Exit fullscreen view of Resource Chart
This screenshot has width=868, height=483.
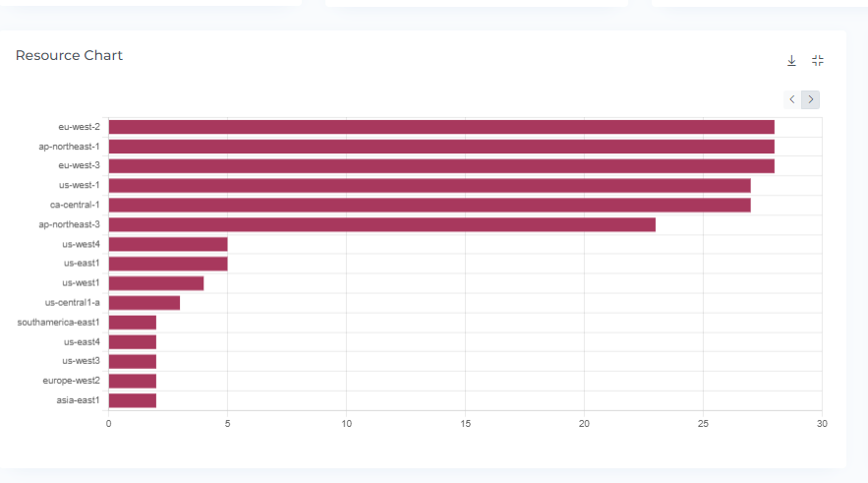(818, 61)
